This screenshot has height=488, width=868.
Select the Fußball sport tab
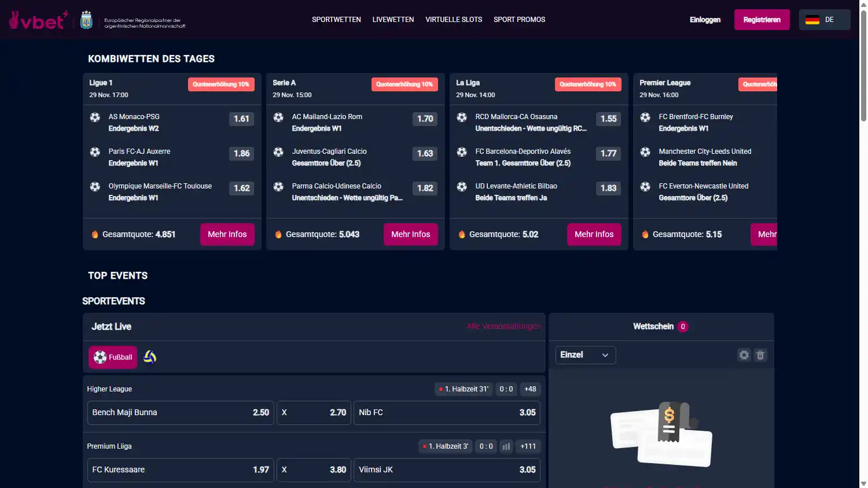click(x=113, y=357)
